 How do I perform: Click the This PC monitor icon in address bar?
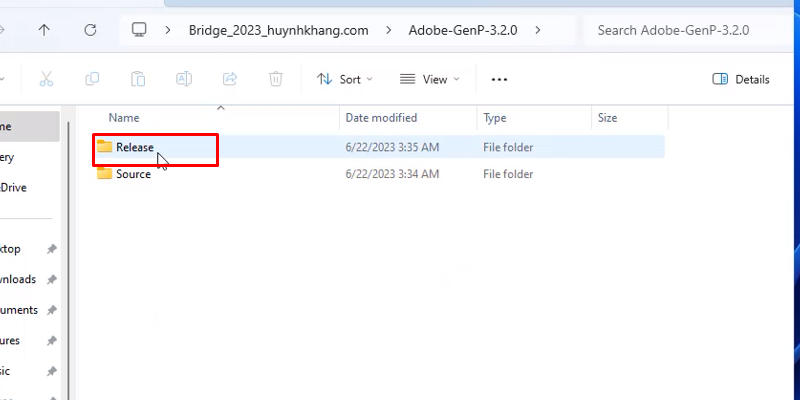[x=140, y=30]
